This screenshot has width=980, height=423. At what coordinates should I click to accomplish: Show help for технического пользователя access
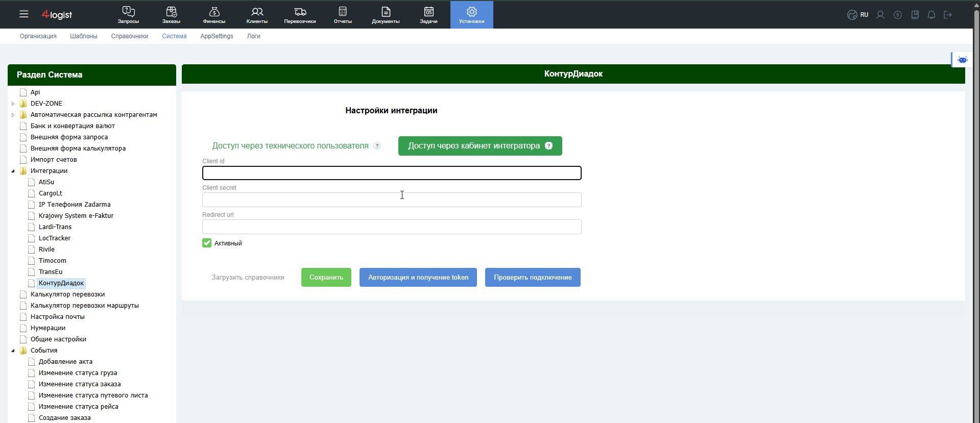pyautogui.click(x=377, y=146)
